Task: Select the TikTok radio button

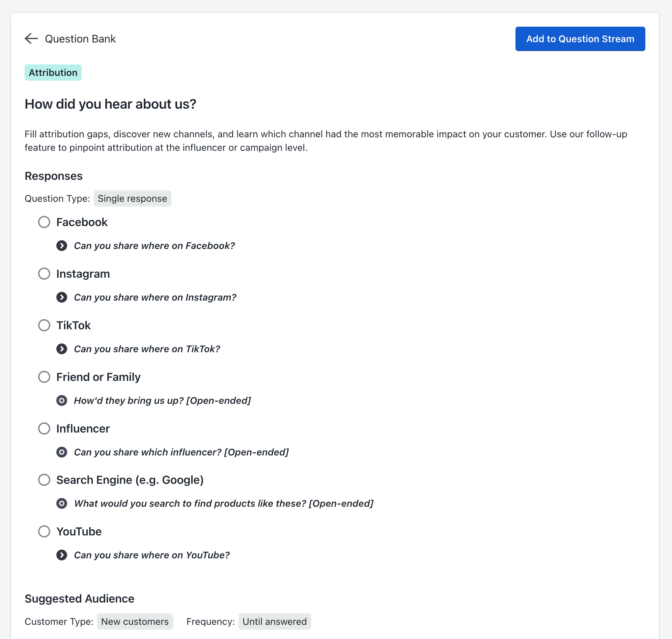Action: coord(44,325)
